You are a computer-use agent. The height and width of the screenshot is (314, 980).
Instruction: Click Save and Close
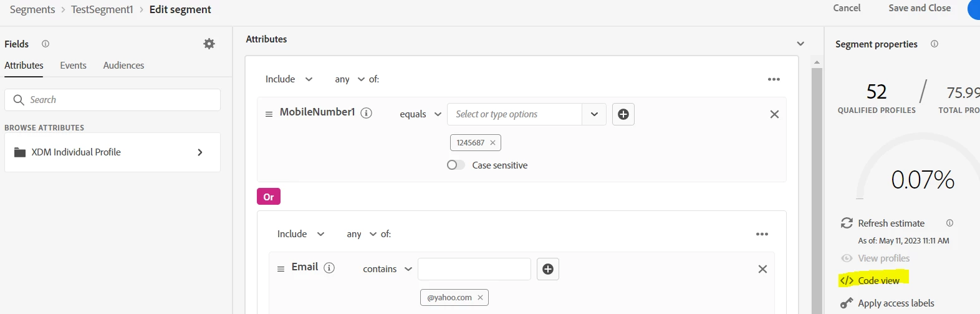920,8
